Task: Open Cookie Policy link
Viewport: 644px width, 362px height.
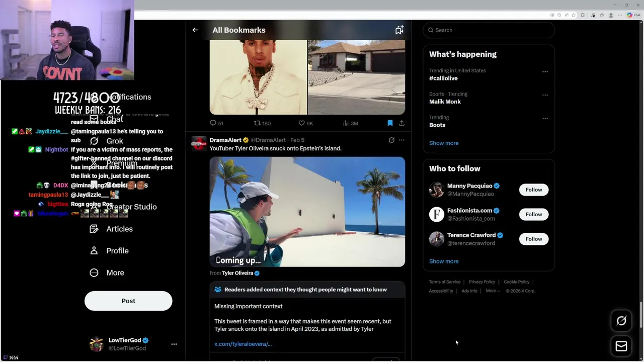Action: pos(517,282)
